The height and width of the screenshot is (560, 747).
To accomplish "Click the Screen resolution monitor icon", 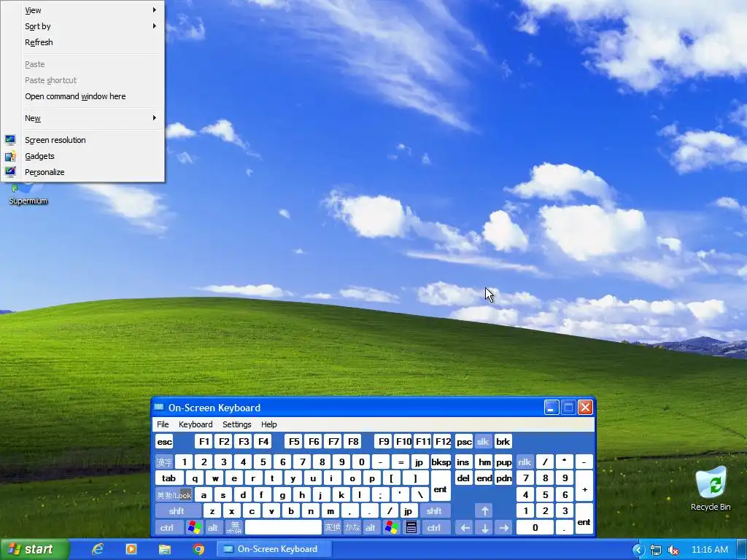I will coord(10,140).
